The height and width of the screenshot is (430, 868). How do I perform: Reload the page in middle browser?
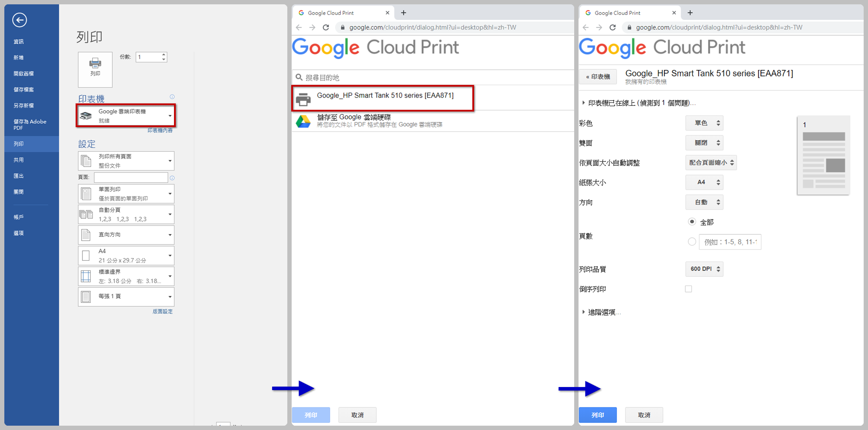[326, 27]
